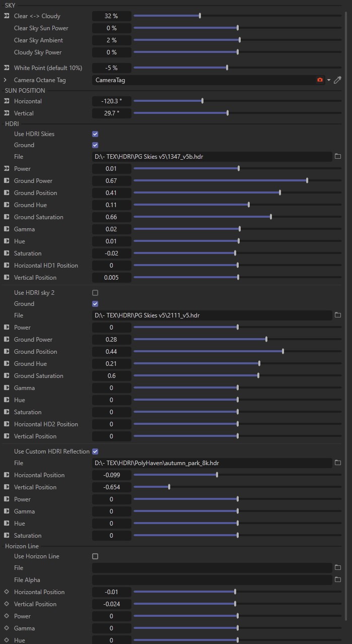
Task: Enable the Use HDRI sky 2 checkbox
Action: [95, 293]
